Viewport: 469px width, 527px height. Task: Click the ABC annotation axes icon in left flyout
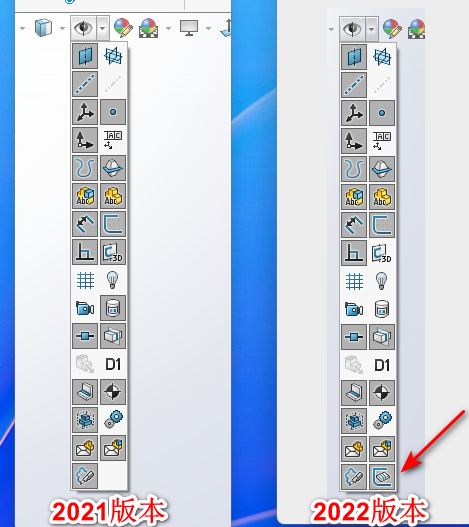coord(113,140)
